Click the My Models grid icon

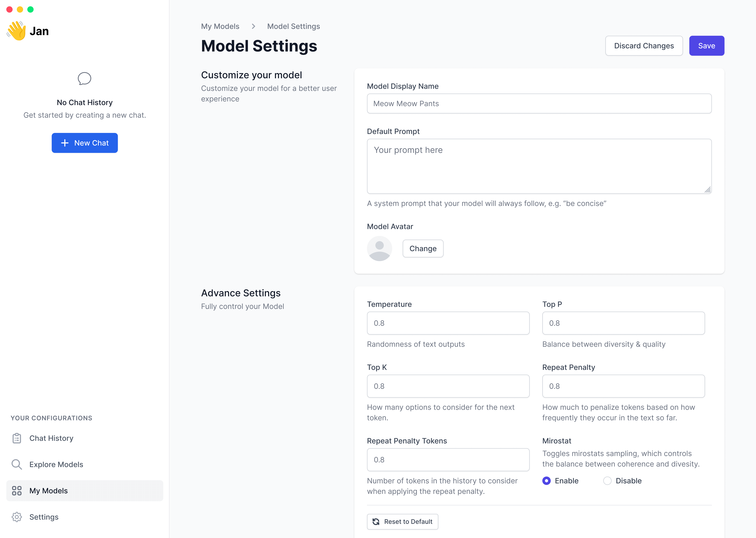coord(17,491)
